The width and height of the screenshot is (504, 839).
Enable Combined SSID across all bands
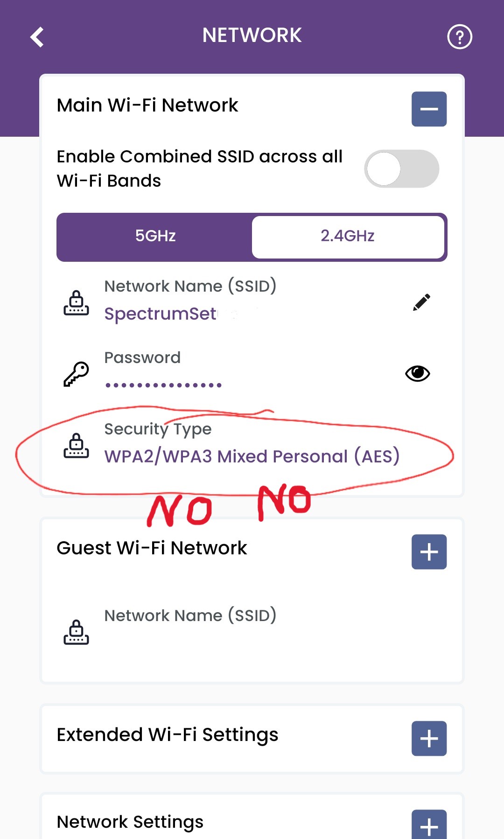point(401,169)
